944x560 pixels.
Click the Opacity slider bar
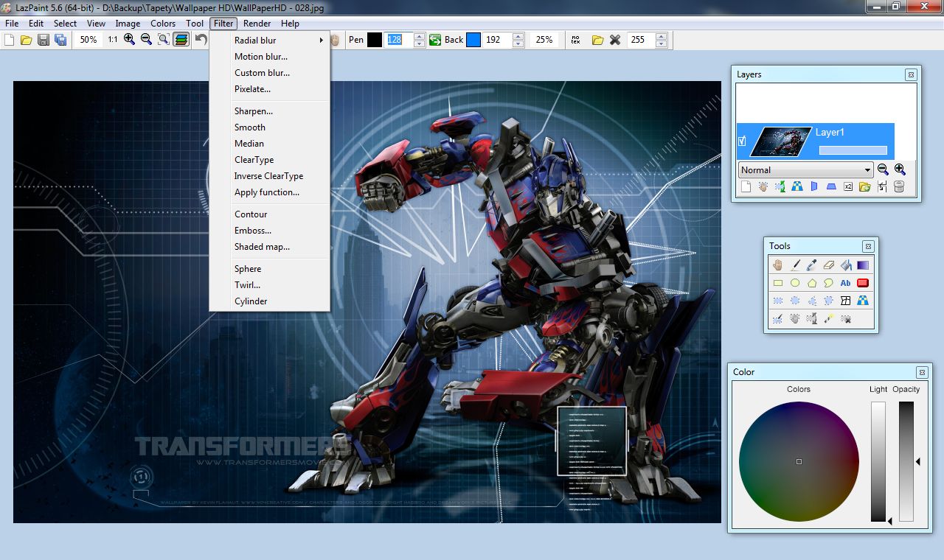(x=906, y=461)
